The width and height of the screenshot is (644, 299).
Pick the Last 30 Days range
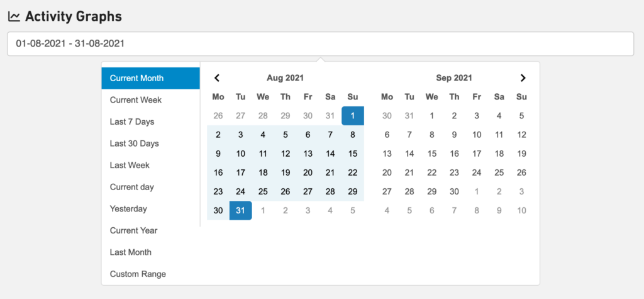pyautogui.click(x=135, y=144)
